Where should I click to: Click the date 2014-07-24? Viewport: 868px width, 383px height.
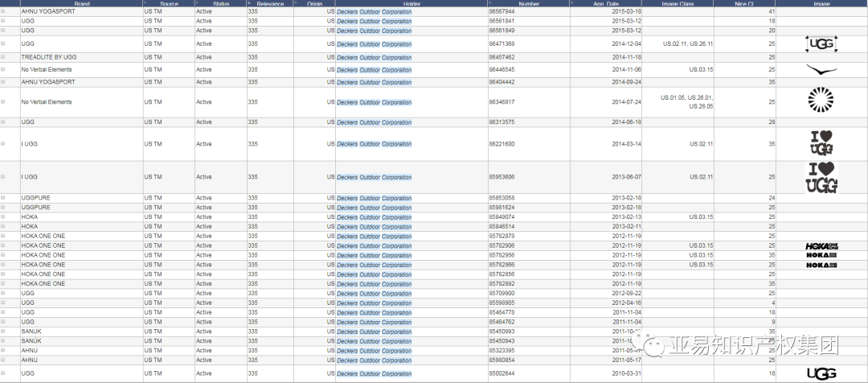click(627, 102)
